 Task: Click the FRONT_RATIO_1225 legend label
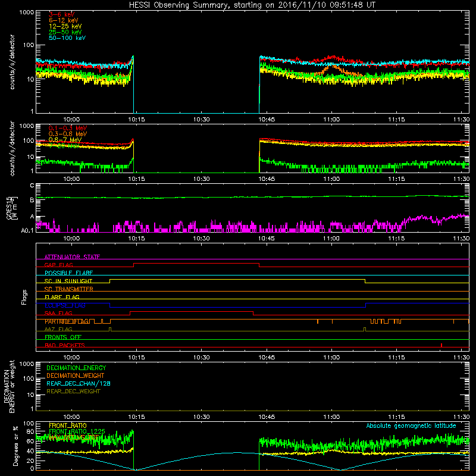coord(77,431)
